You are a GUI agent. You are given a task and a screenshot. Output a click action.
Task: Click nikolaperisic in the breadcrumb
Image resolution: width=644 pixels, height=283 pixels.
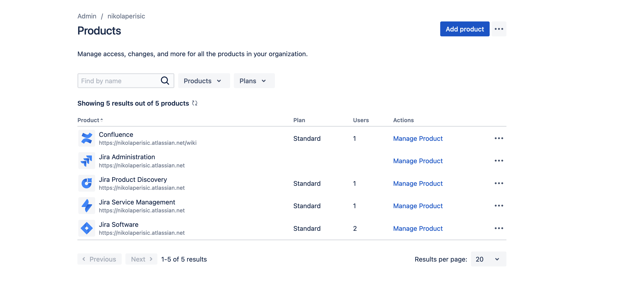point(126,16)
